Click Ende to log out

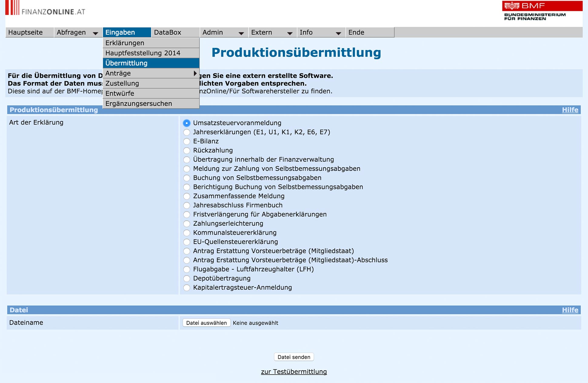370,32
